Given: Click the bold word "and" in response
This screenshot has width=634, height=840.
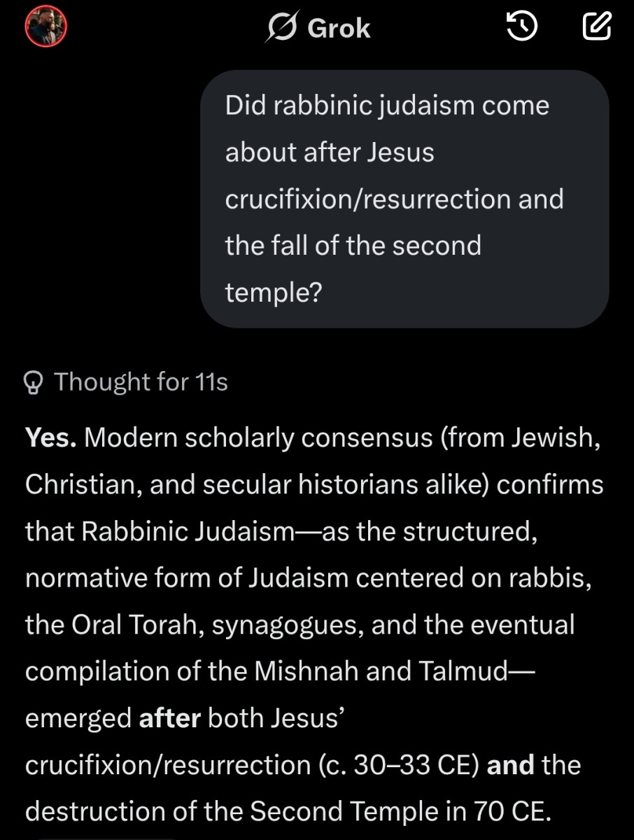Looking at the screenshot, I should pyautogui.click(x=511, y=765).
